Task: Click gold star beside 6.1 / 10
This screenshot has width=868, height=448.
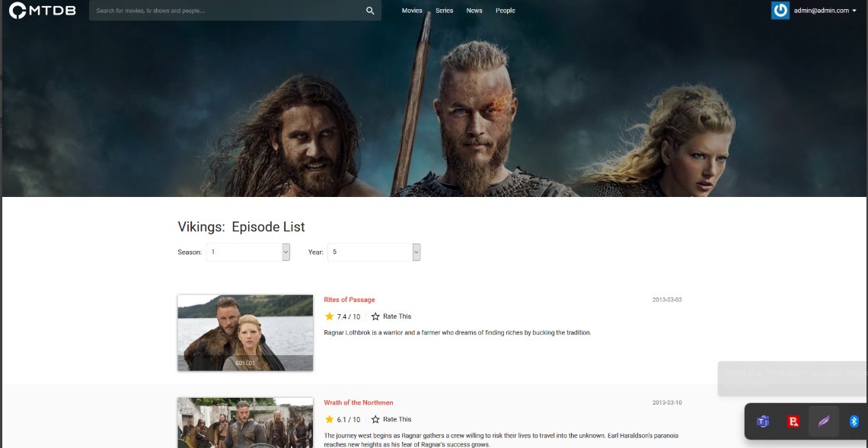Action: [330, 419]
